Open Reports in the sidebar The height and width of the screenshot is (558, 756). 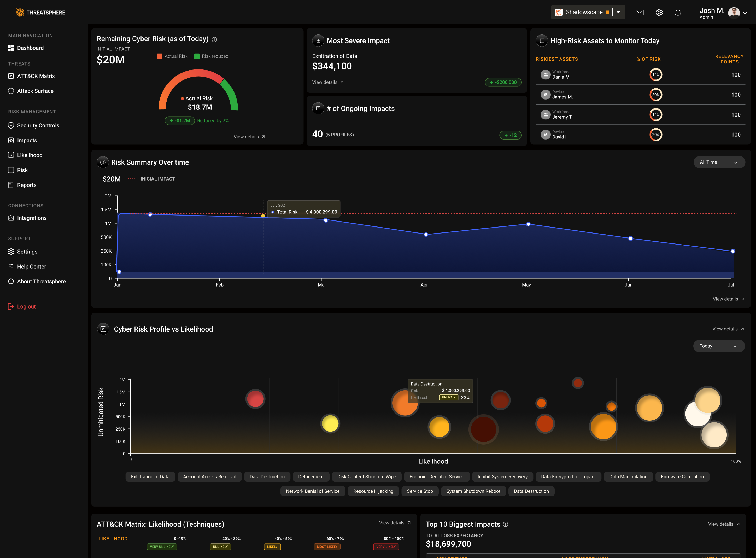tap(27, 185)
